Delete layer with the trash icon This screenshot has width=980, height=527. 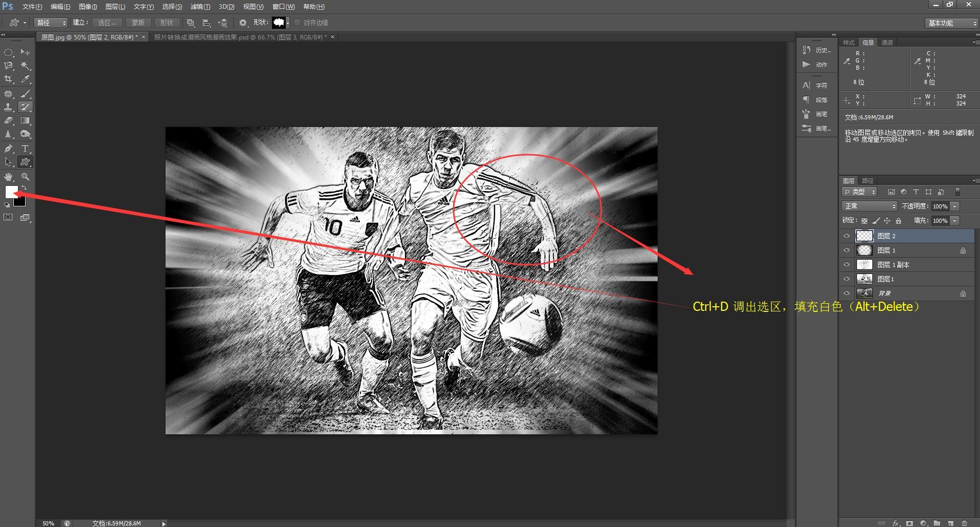tap(964, 523)
